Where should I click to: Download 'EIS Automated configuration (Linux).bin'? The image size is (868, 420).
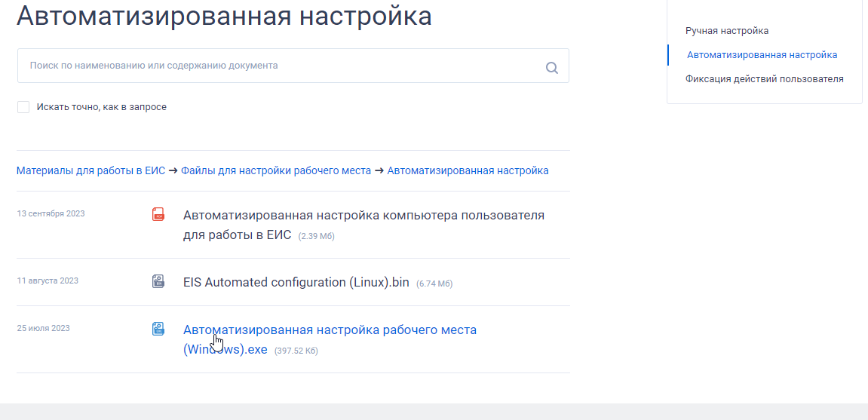pos(296,283)
